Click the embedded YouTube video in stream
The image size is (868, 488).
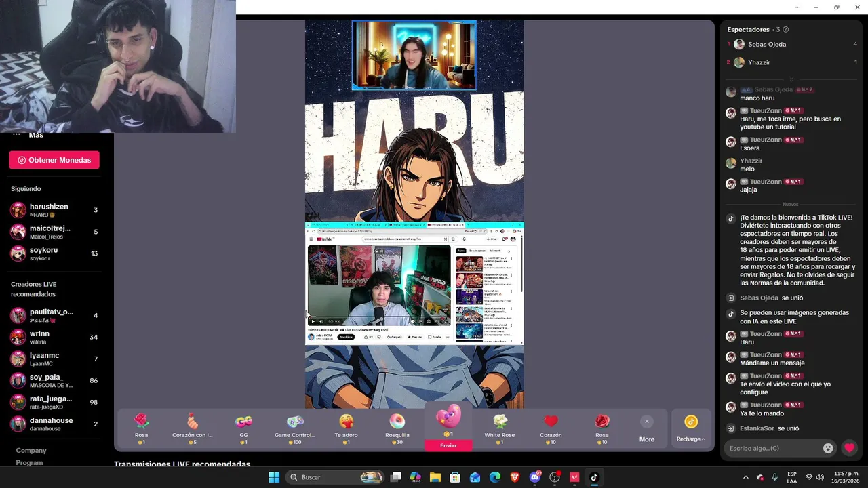point(379,285)
